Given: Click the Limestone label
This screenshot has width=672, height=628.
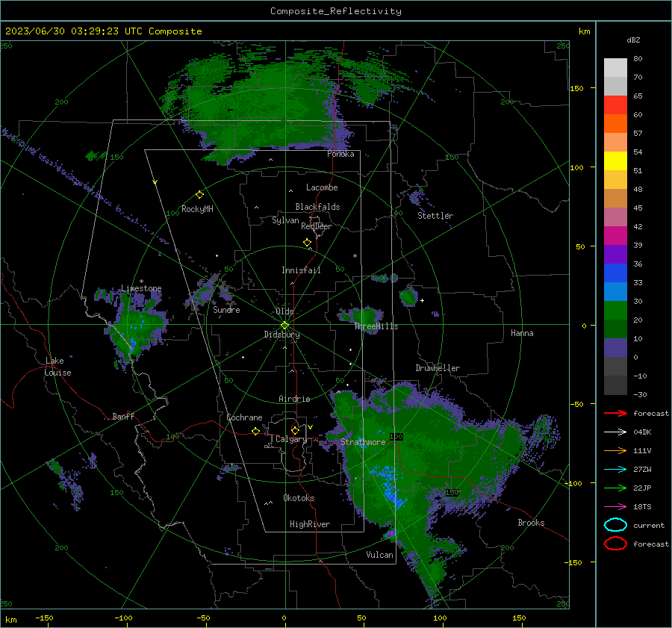Looking at the screenshot, I should click(x=141, y=288).
